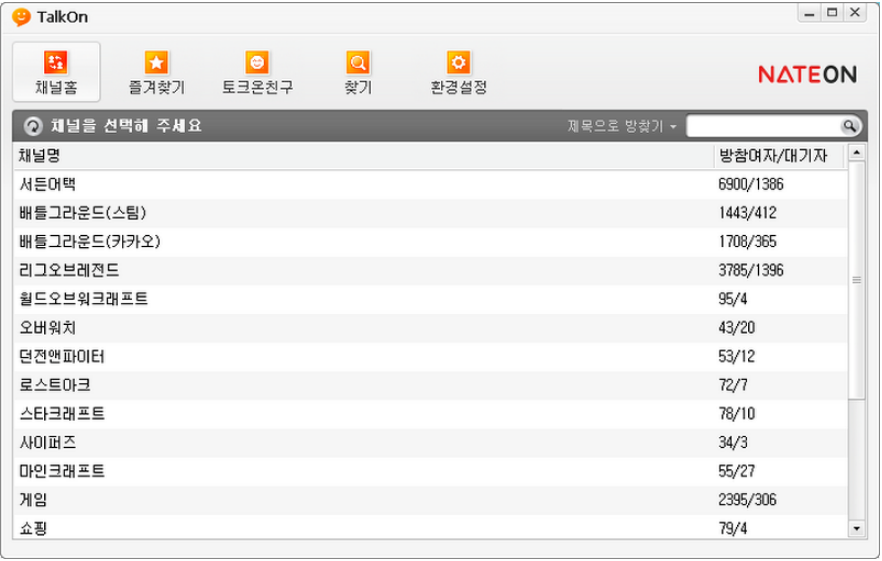Click the scrollbar down arrow
The width and height of the screenshot is (882, 561).
tap(856, 528)
